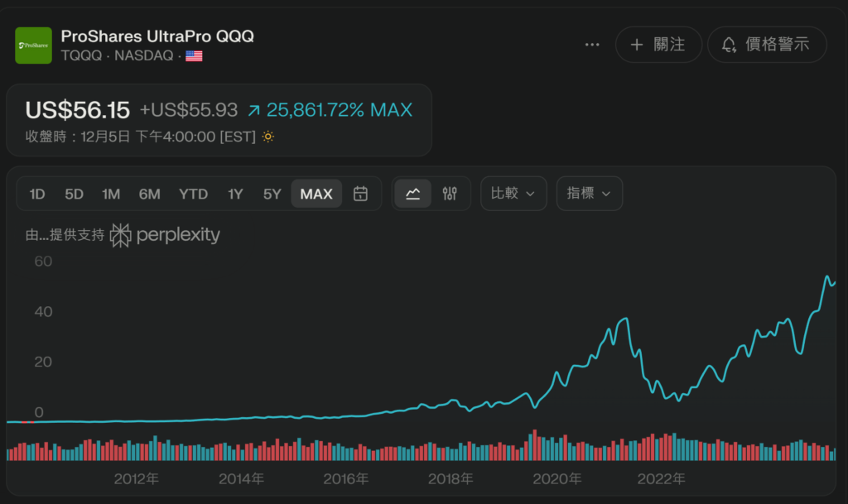Click the Perplexity logo

[x=166, y=235]
